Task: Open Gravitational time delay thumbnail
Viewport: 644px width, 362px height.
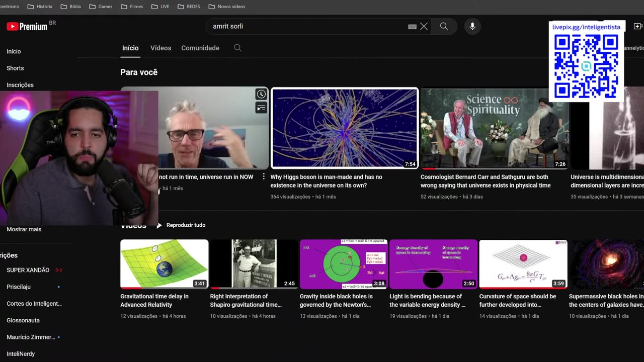Action: coord(164,264)
